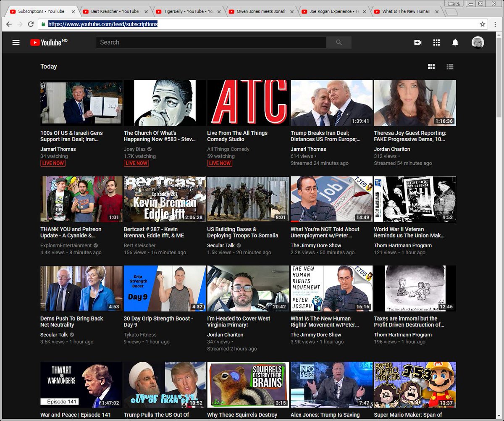Switch to Joe Rogan Experience tab
Image resolution: width=504 pixels, height=421 pixels.
(x=333, y=11)
